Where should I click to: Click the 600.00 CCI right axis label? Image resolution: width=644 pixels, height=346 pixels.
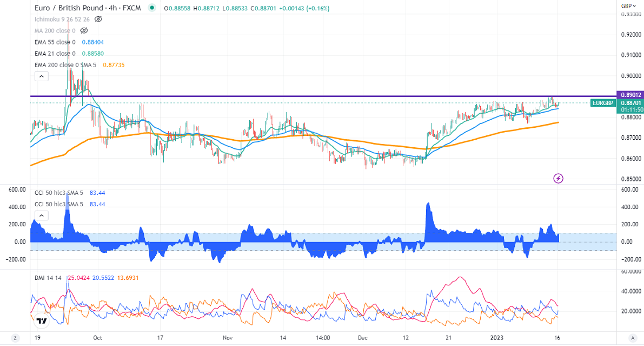pyautogui.click(x=629, y=190)
